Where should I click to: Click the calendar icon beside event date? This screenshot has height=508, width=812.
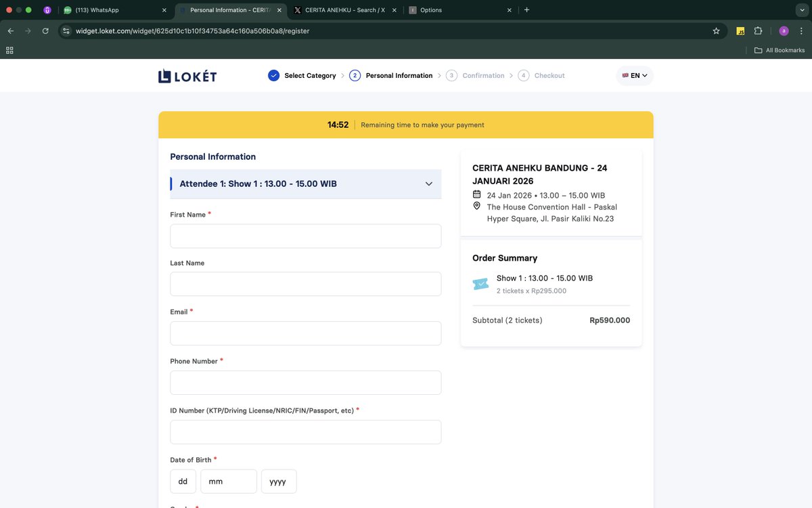(476, 195)
